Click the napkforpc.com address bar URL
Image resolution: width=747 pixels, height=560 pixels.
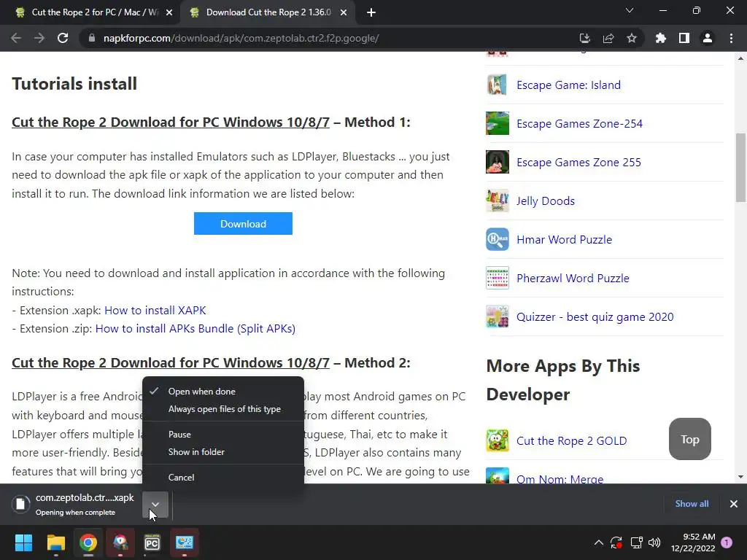pyautogui.click(x=241, y=38)
